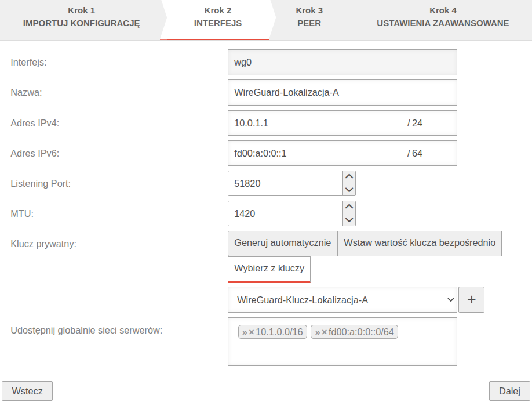Choose Wstaw wartość klucza bezpośrednio option

point(420,243)
